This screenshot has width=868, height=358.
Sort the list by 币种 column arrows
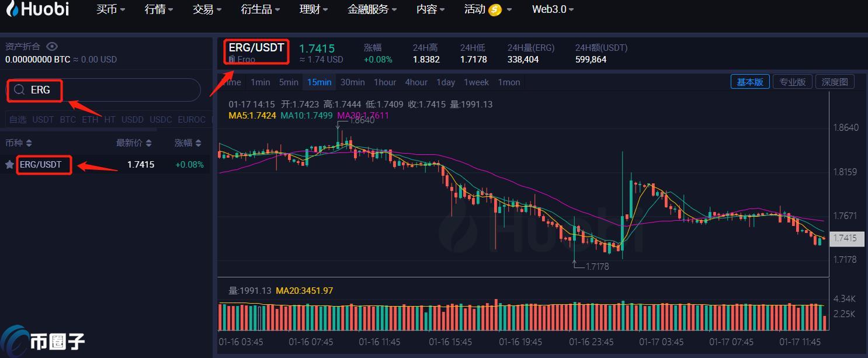coord(29,143)
